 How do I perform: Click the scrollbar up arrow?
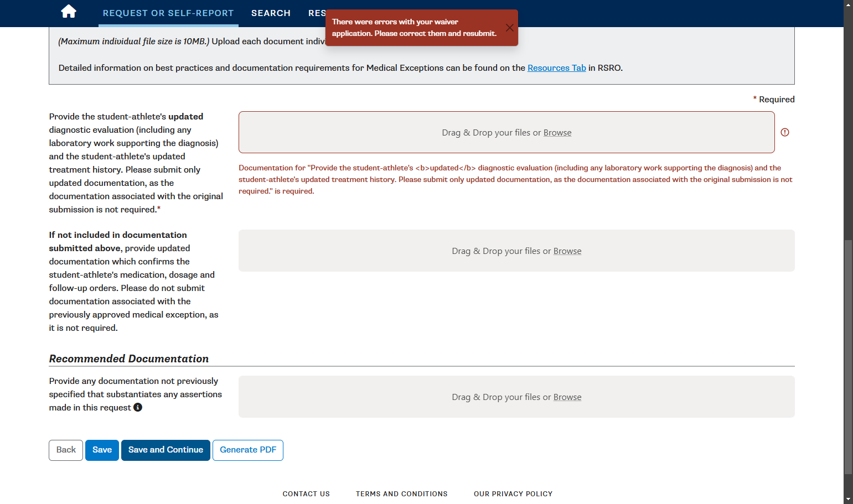coord(848,4)
